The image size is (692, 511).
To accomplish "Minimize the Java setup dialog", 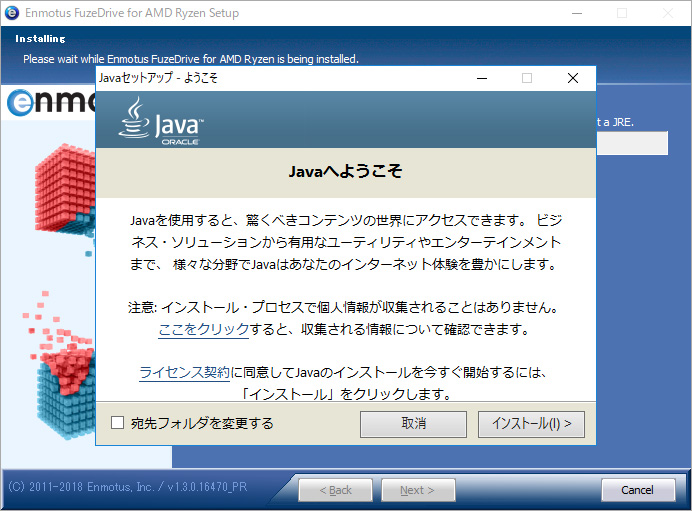I will (x=481, y=78).
